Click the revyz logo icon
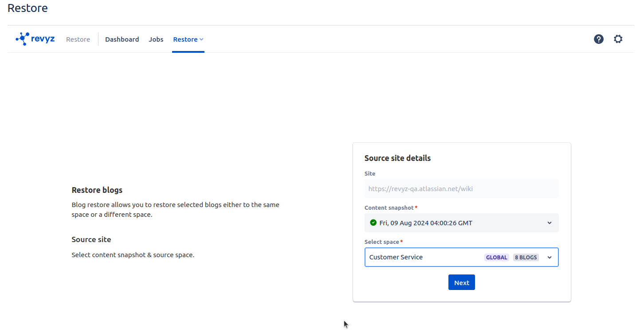The height and width of the screenshot is (333, 644). point(22,39)
